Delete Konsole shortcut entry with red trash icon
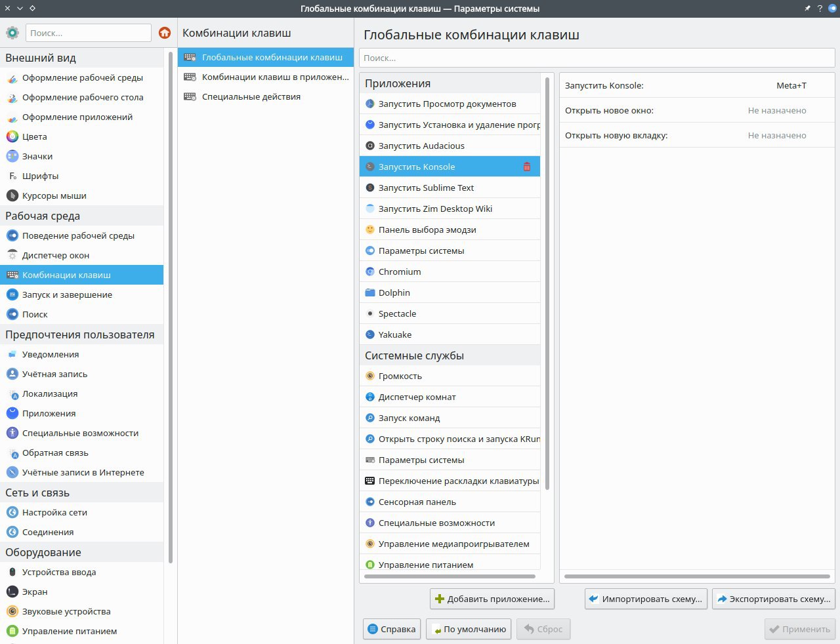Viewport: 840px width, 644px height. [x=526, y=167]
